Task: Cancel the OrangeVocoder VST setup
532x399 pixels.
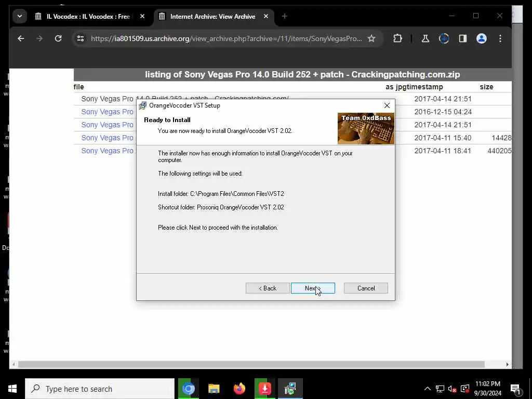Action: coord(366,288)
